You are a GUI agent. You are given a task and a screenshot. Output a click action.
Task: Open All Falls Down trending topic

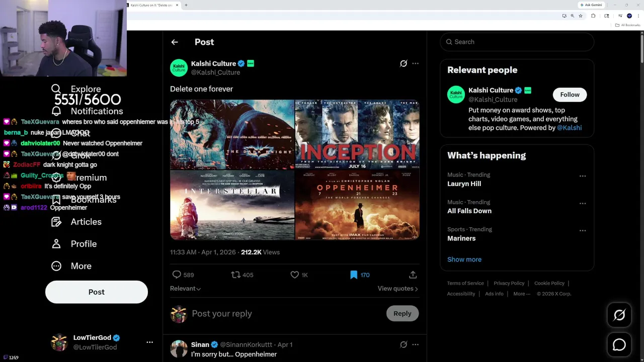click(x=469, y=211)
